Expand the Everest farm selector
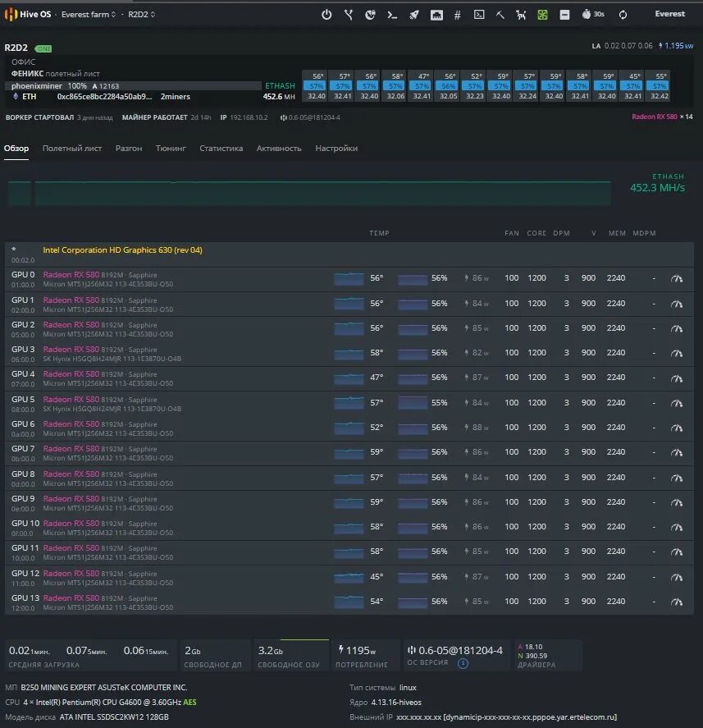This screenshot has height=728, width=703. click(x=88, y=15)
